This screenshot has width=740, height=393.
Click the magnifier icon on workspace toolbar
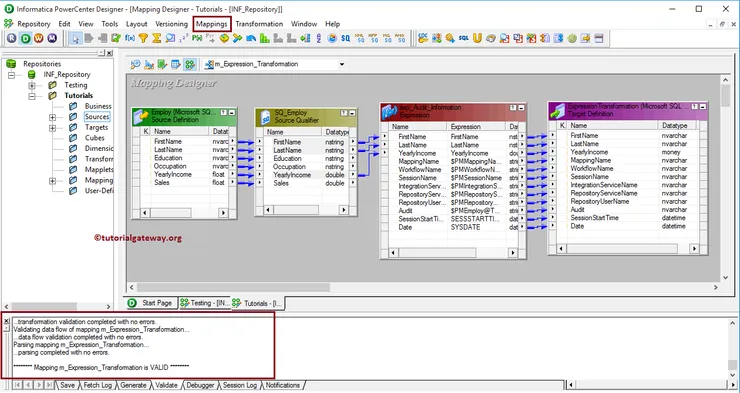coord(135,64)
